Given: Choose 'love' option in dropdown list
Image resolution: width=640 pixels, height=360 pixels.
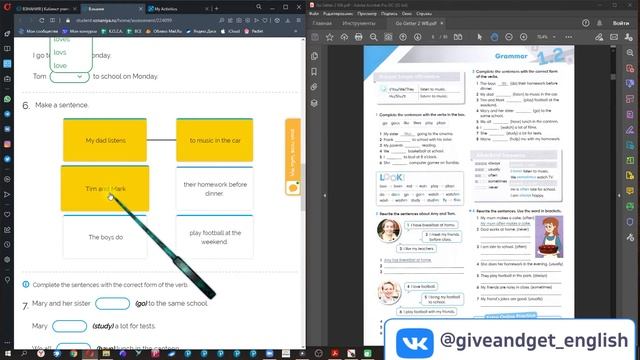Looking at the screenshot, I should tap(60, 65).
